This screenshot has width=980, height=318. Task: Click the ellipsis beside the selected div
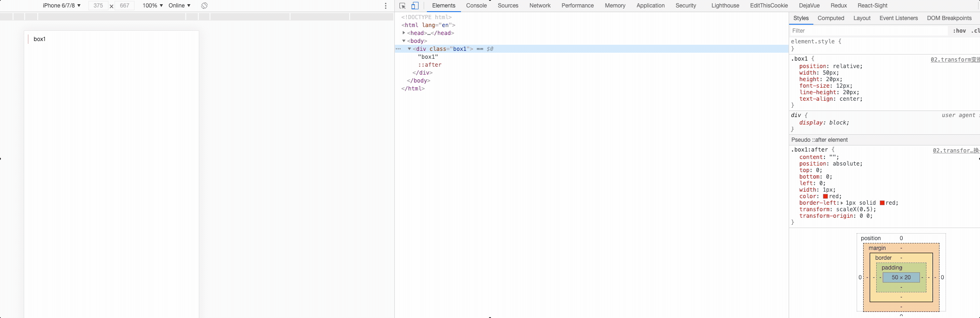[x=398, y=49]
